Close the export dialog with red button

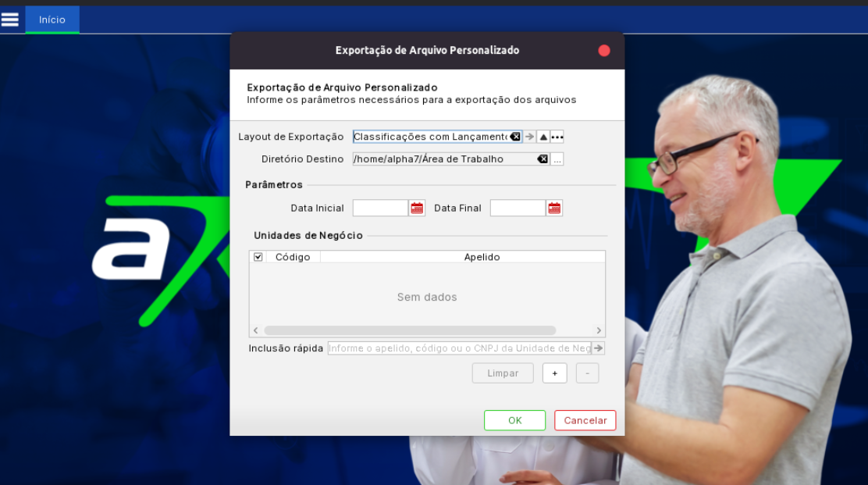pyautogui.click(x=603, y=51)
